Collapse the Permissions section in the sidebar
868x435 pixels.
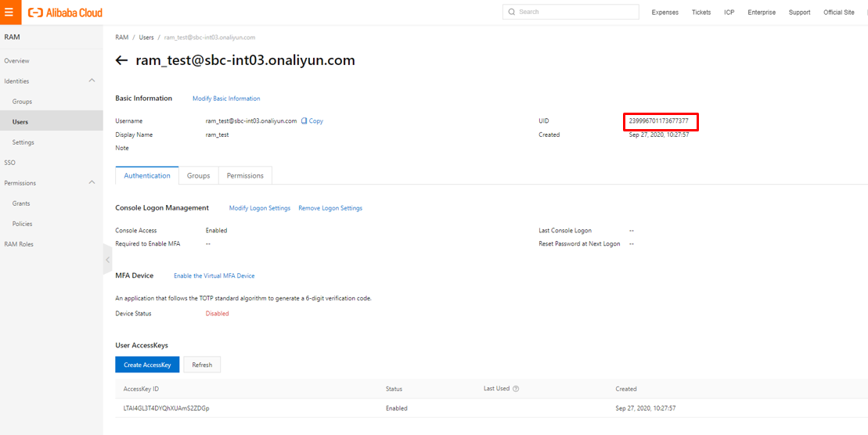point(92,182)
